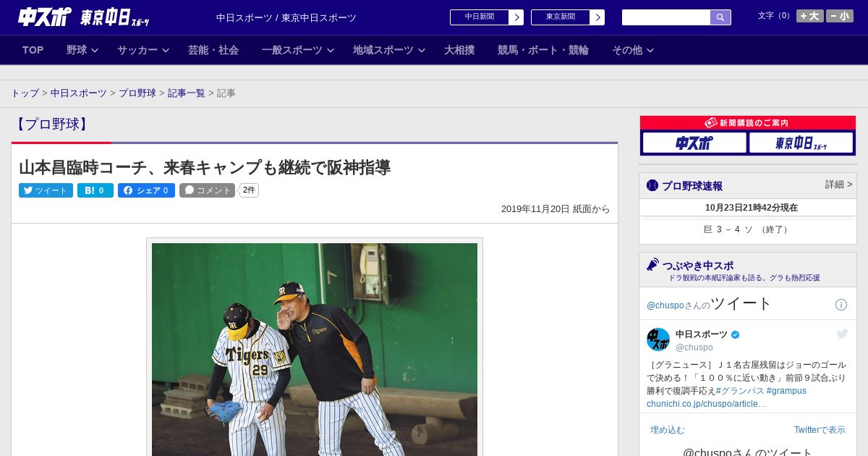Click the 東京中日スポーツ logo in header
Screen dimensions: 868x456
coord(115,17)
